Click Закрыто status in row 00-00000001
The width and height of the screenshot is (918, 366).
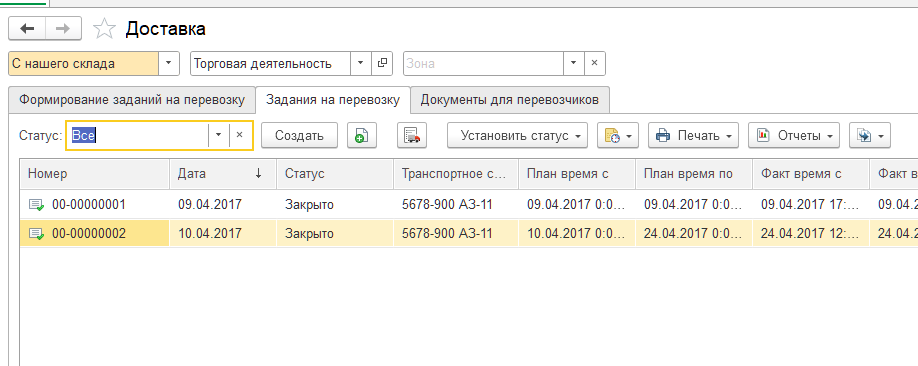pyautogui.click(x=309, y=204)
